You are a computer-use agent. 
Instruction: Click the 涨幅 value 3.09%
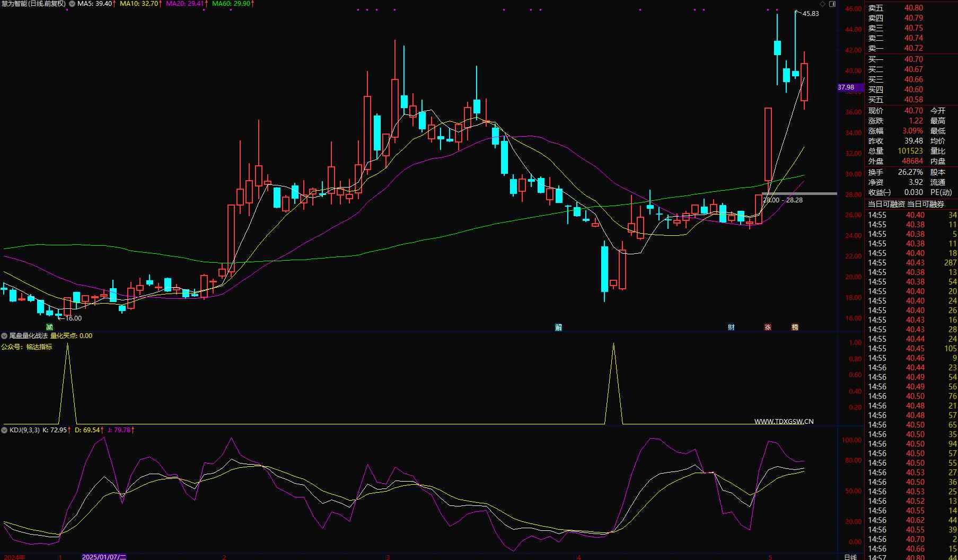point(913,131)
